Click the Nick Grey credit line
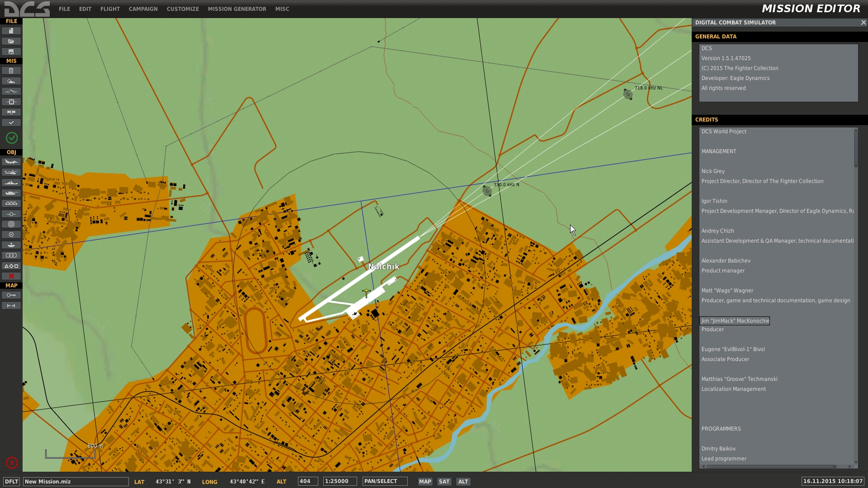 (713, 171)
